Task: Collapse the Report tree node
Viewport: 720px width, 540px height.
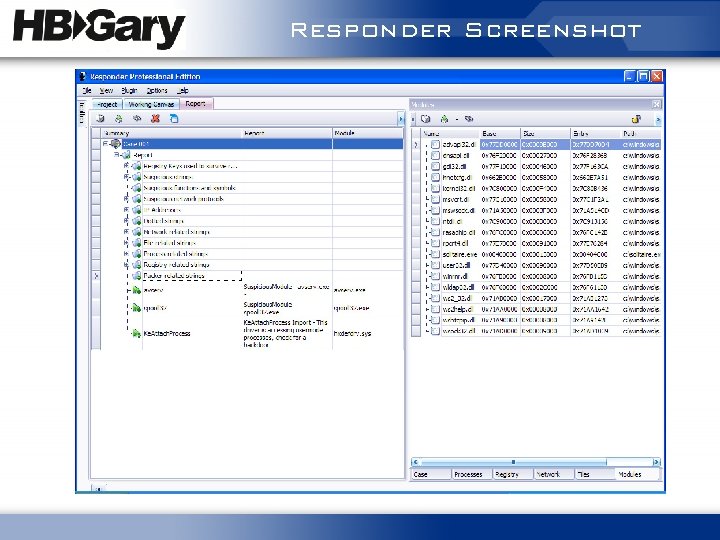Action: pyautogui.click(x=117, y=155)
